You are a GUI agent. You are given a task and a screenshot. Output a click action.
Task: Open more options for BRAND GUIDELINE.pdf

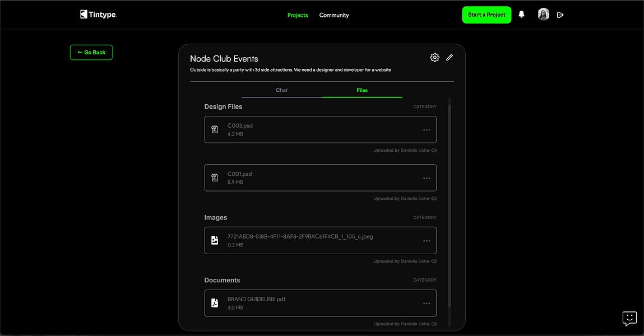tap(427, 304)
